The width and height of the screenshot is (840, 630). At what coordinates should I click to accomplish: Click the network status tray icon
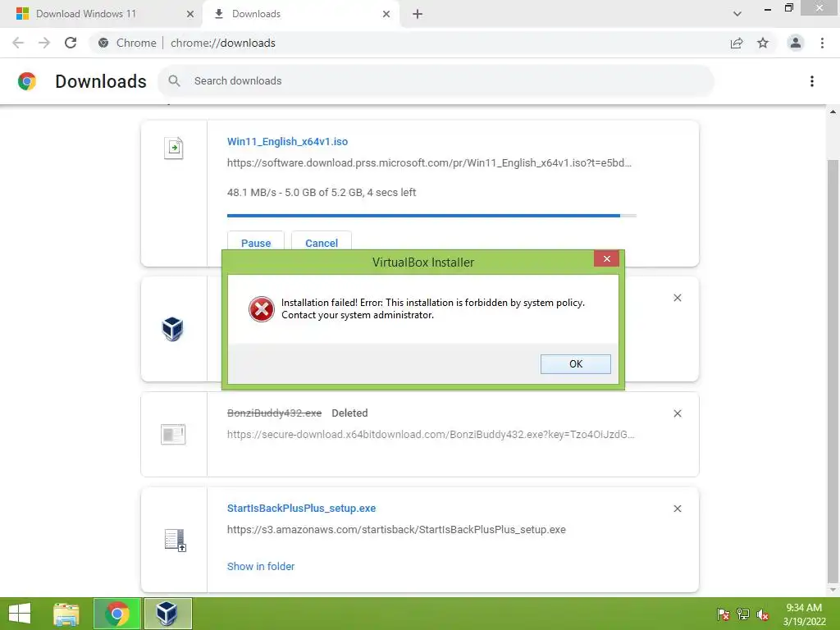tap(743, 614)
